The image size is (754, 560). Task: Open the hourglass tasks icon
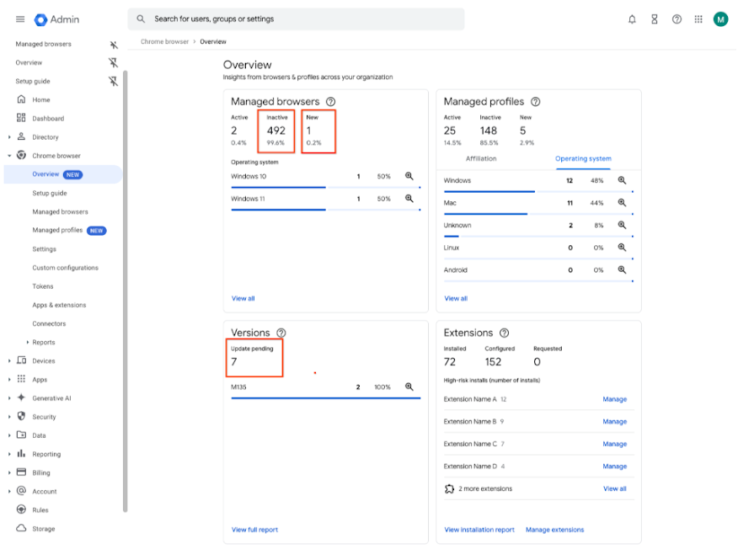pyautogui.click(x=655, y=19)
